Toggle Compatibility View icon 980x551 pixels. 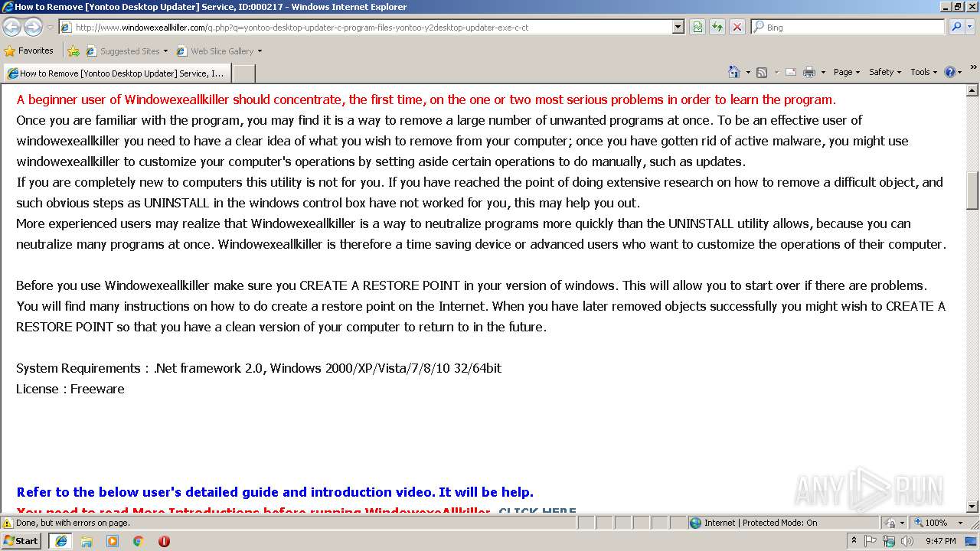click(x=697, y=28)
